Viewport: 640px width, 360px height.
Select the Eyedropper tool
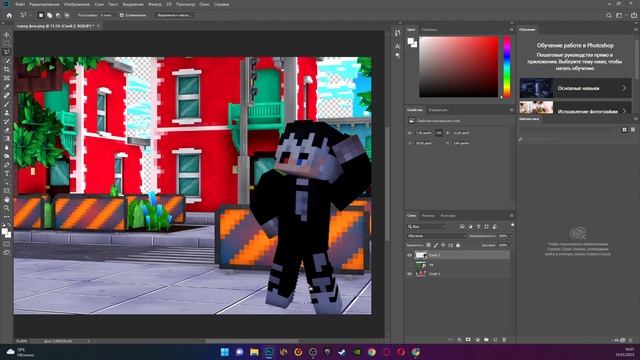(7, 87)
